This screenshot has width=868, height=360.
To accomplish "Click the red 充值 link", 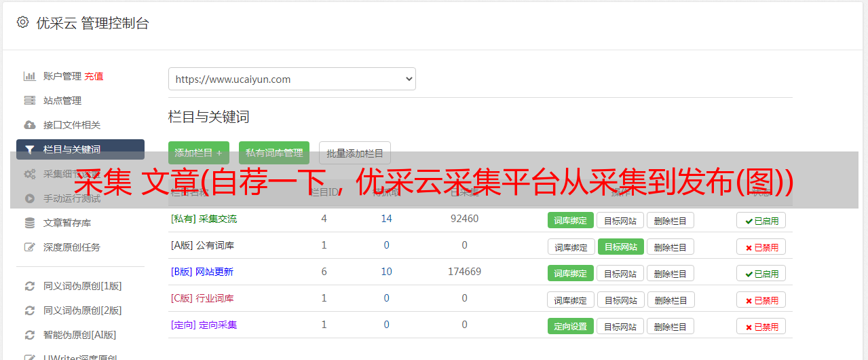I will tap(94, 76).
